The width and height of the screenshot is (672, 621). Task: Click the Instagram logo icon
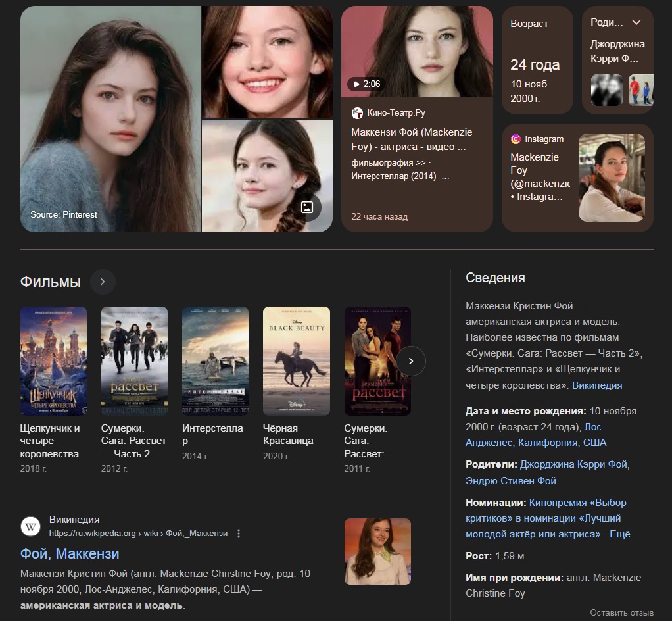tap(516, 139)
